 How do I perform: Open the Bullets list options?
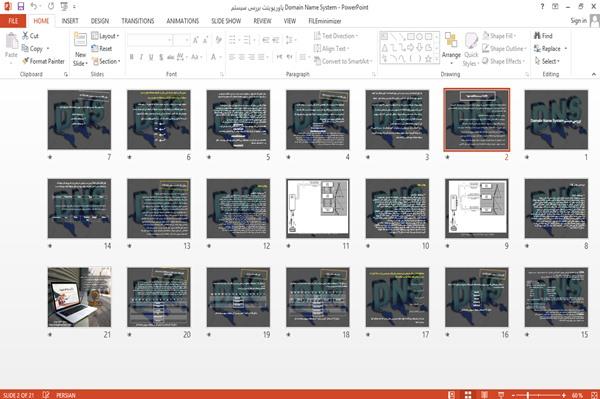point(233,40)
